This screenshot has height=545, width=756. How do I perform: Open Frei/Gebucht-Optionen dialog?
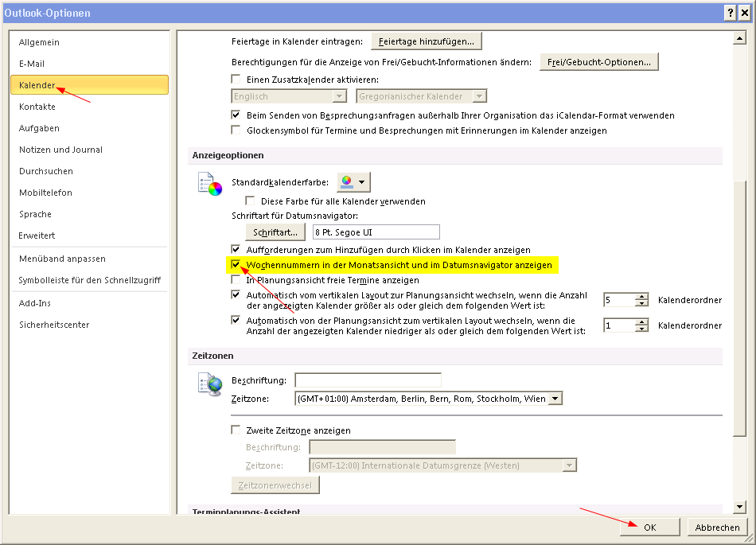click(x=598, y=62)
